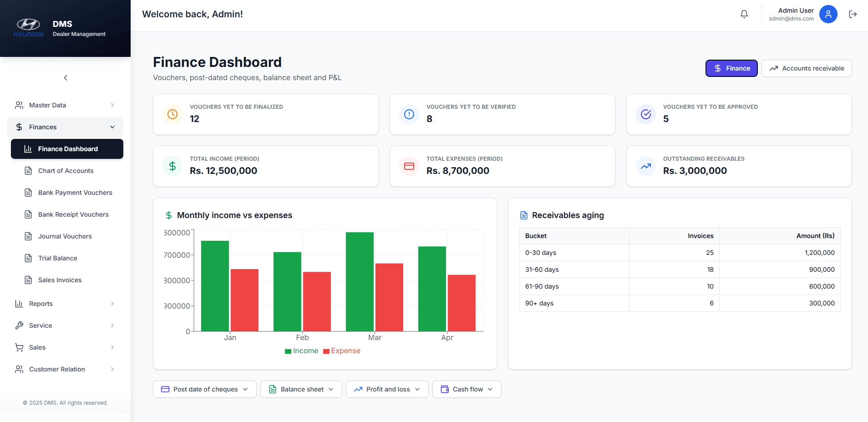868x422 pixels.
Task: Toggle the Expense series in chart legend
Action: (x=342, y=351)
